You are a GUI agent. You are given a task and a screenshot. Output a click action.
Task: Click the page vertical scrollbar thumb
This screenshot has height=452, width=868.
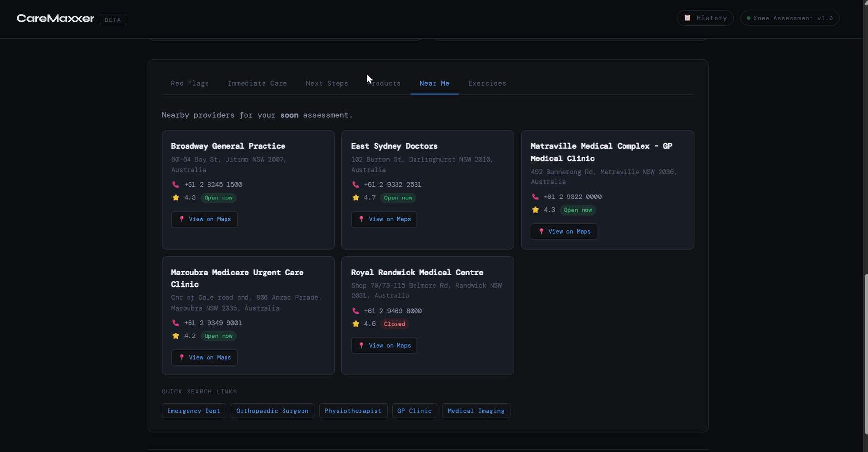866,354
